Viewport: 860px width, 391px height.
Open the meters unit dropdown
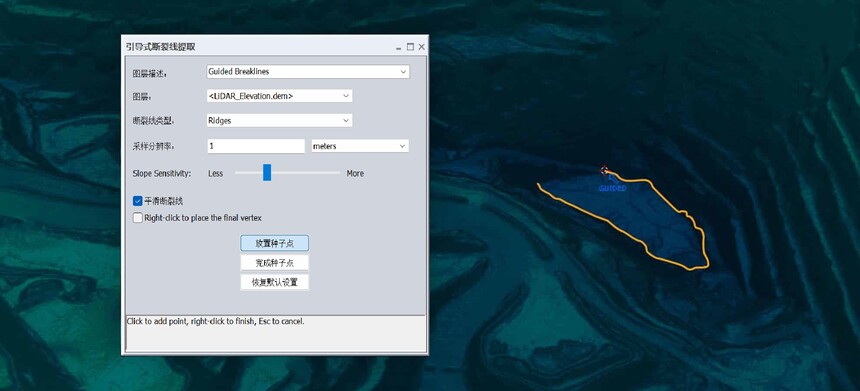tap(360, 146)
